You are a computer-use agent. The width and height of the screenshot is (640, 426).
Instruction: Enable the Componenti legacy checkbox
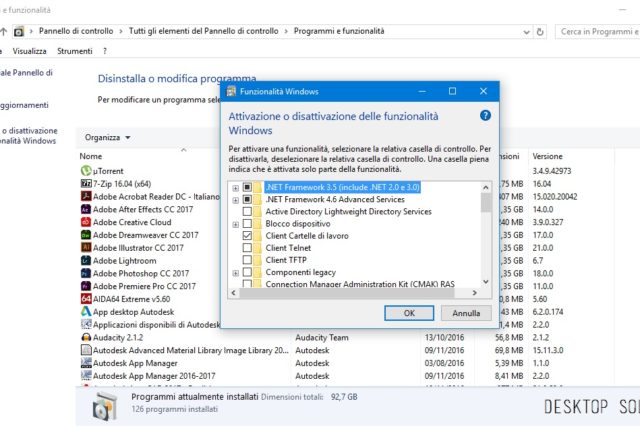click(x=247, y=272)
